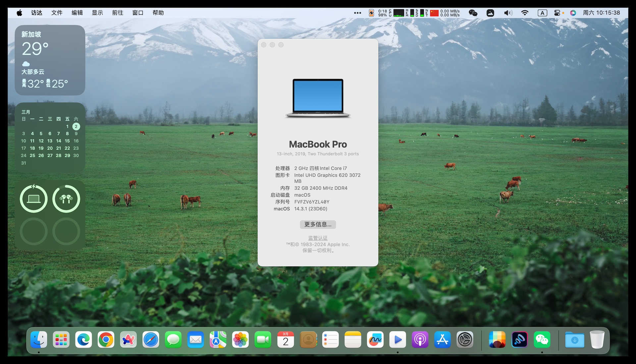Open System Settings gear in Dock
636x364 pixels.
465,340
